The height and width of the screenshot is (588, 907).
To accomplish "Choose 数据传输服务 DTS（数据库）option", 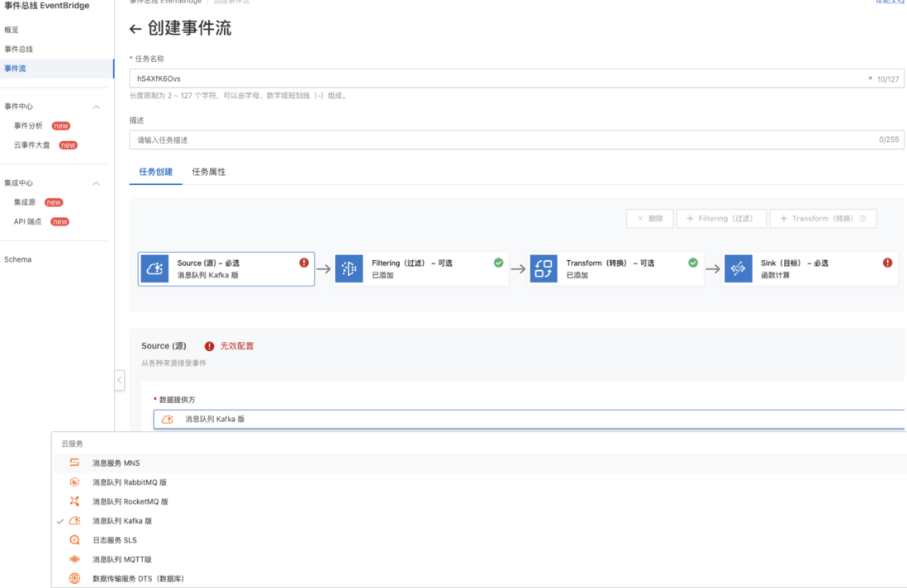I will 479,579.
